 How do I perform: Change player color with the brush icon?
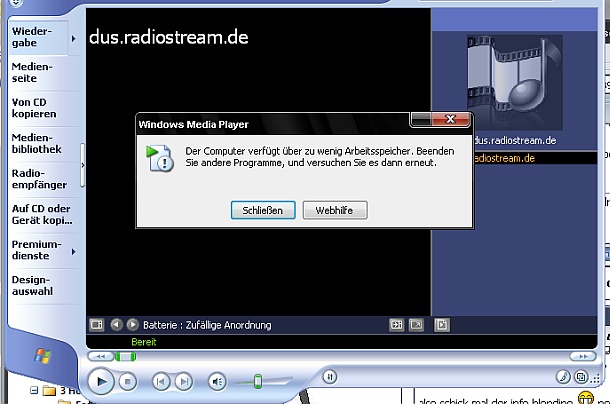tap(563, 377)
